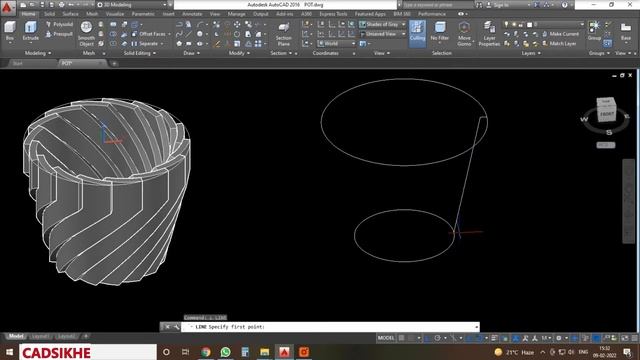Click the Extrude tool
The width and height of the screenshot is (640, 360).
coord(31,31)
